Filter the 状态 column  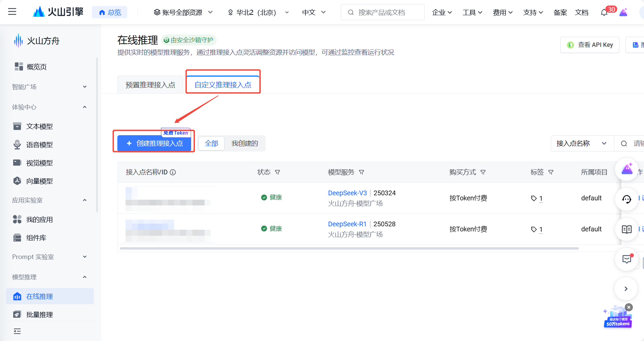coord(277,172)
